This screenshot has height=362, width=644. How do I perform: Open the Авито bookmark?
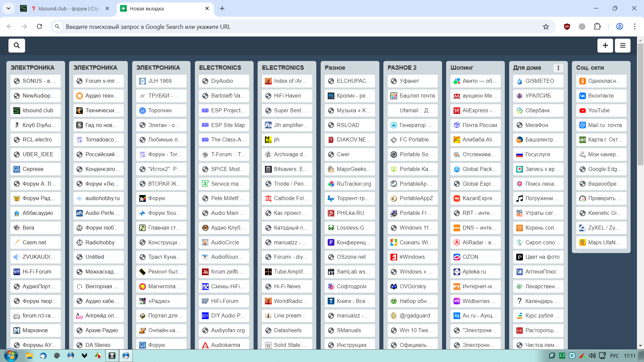pyautogui.click(x=476, y=81)
